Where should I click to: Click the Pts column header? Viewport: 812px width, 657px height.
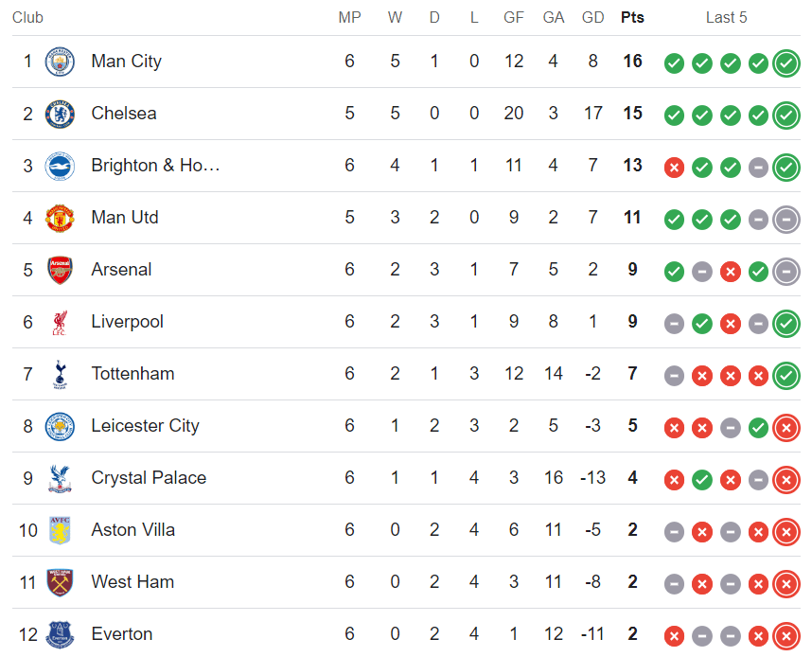coord(632,18)
